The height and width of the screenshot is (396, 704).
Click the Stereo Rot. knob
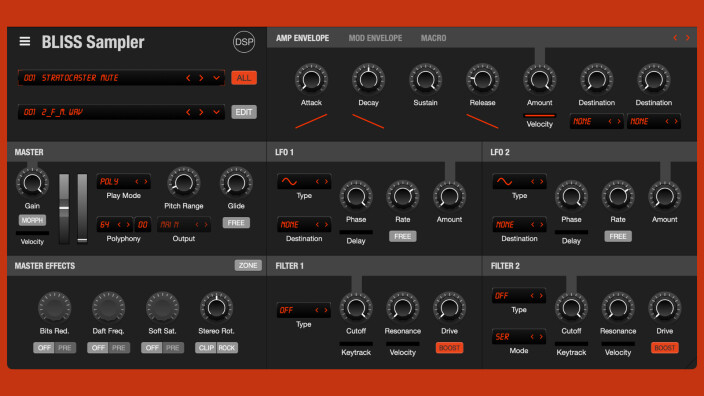click(x=216, y=308)
